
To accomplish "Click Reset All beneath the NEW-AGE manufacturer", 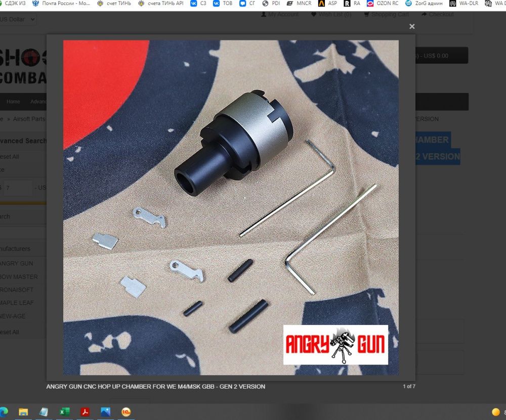I will pyautogui.click(x=9, y=332).
